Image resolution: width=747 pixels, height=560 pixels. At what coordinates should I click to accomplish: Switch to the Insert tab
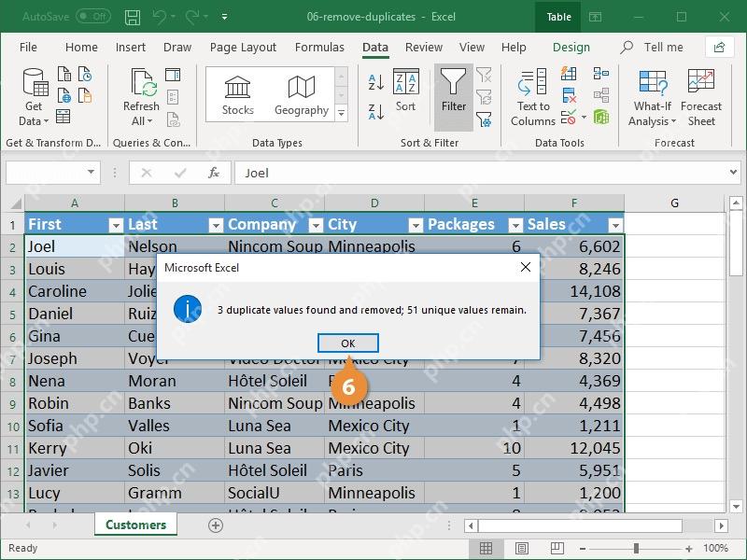[x=131, y=48]
